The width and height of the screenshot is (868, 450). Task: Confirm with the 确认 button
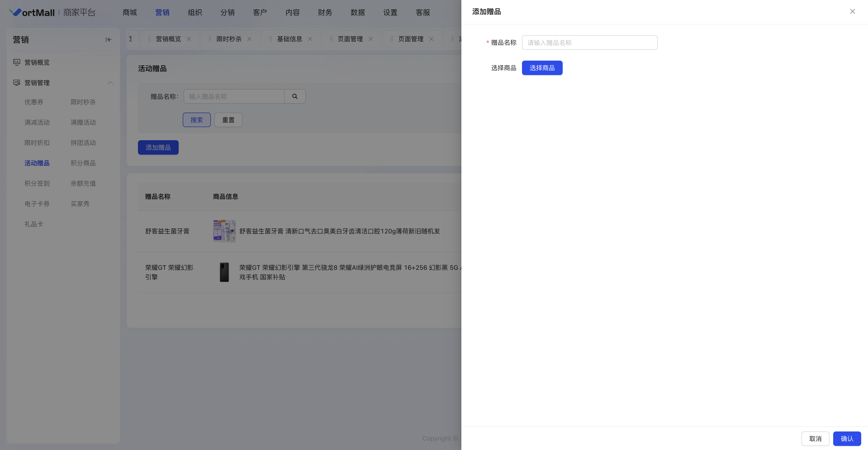(x=847, y=438)
